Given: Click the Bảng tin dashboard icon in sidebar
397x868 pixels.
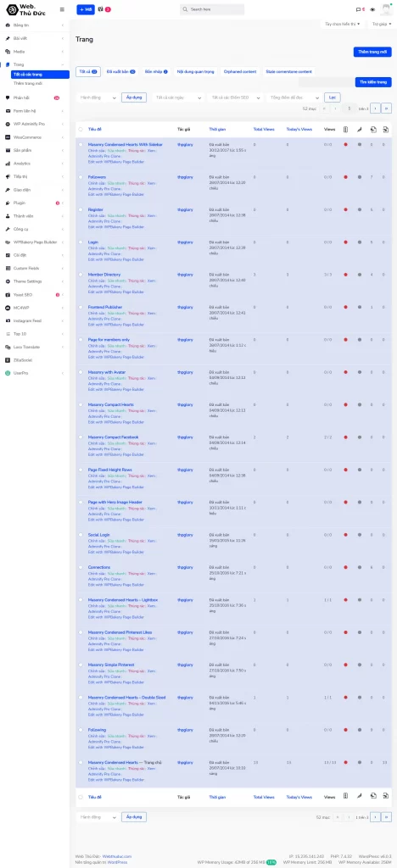Looking at the screenshot, I should 8,25.
